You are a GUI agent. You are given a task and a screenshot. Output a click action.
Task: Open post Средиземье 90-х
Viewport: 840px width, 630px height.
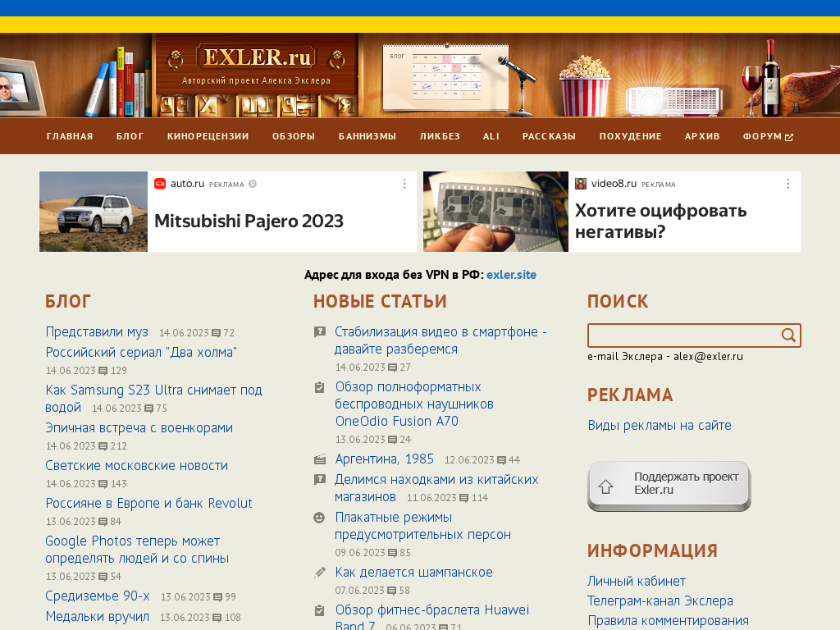[98, 596]
